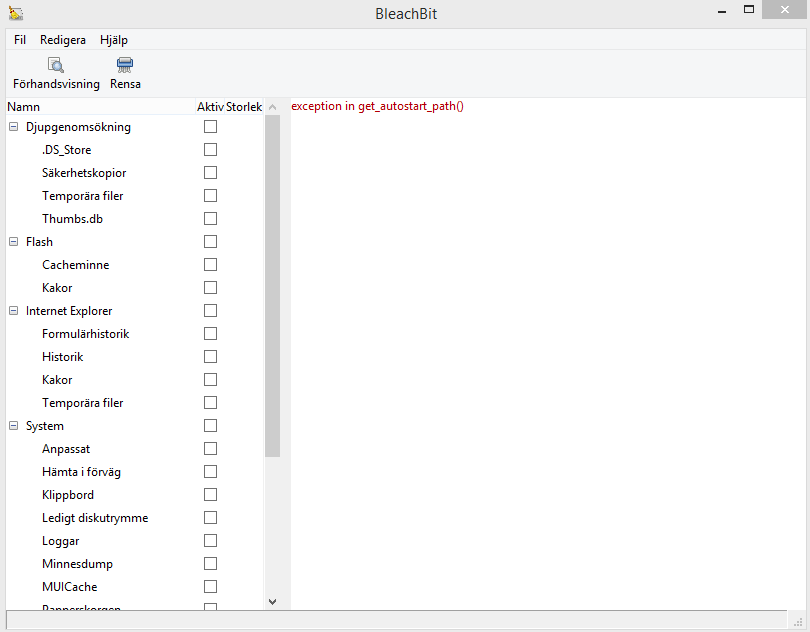Open the Redigera menu

click(x=63, y=40)
